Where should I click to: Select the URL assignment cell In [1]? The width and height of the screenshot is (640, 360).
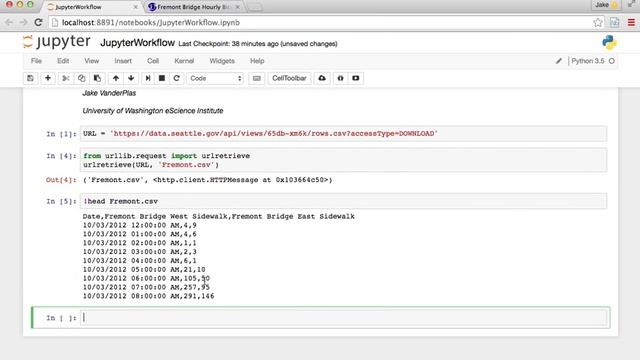[343, 133]
